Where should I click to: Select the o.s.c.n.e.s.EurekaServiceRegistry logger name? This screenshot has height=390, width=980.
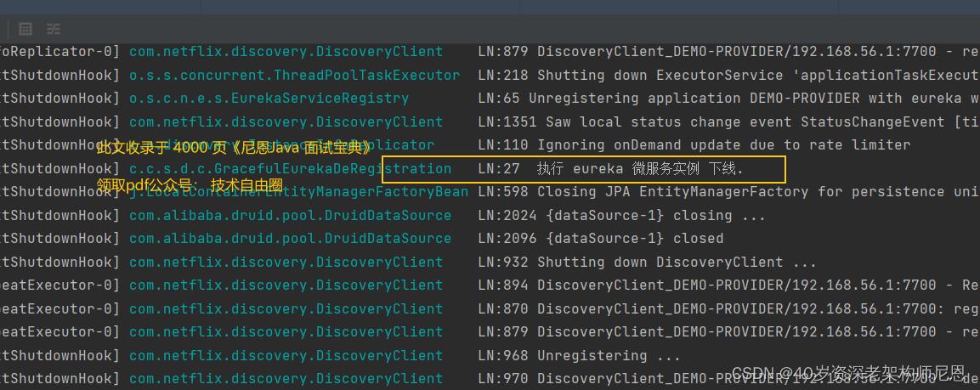coord(269,98)
